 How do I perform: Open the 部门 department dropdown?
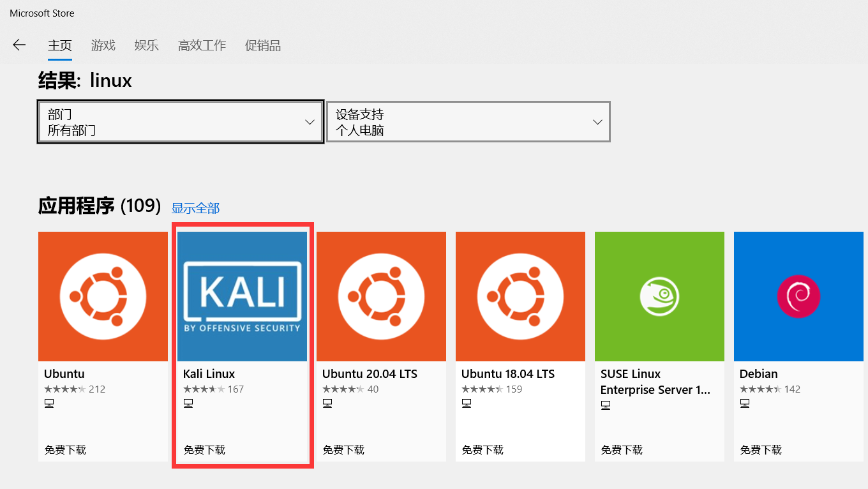[180, 121]
